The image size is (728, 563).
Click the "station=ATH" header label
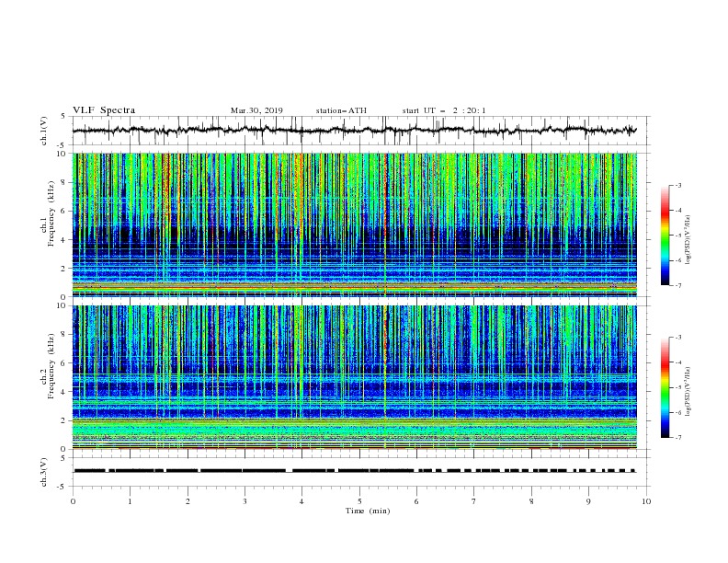click(341, 110)
